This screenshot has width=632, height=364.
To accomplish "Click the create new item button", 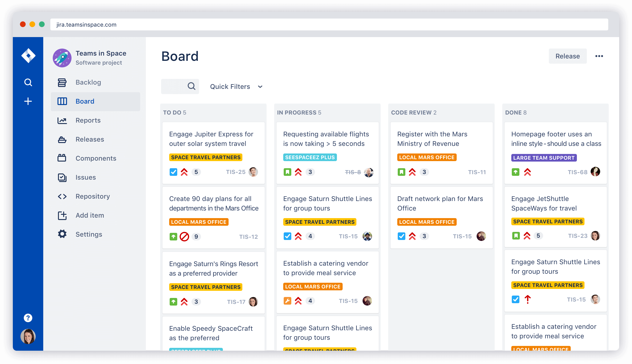I will [28, 101].
